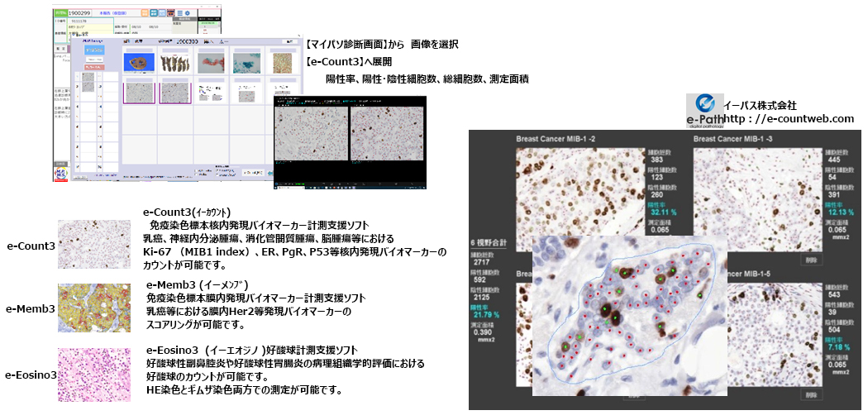Viewport: 868px width, 420px height.
Task: Select the first purple-bordered IHC thumbnail
Action: coord(138,93)
